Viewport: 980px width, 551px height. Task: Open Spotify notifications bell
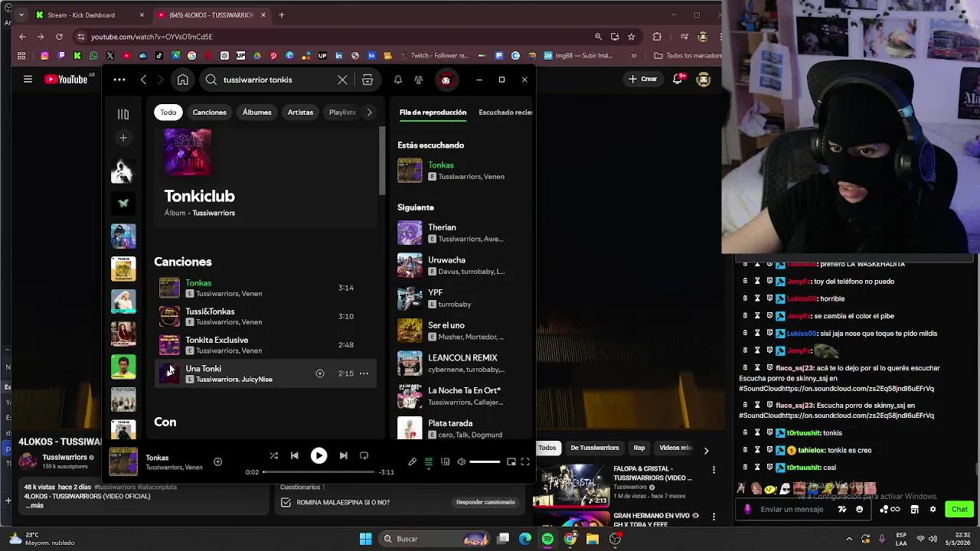coord(398,80)
